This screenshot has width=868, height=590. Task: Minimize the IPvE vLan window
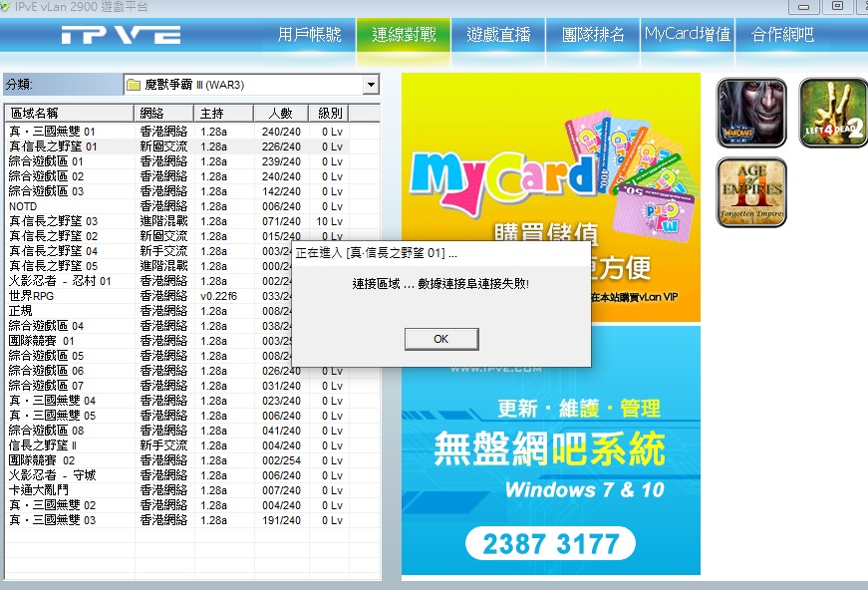click(804, 6)
